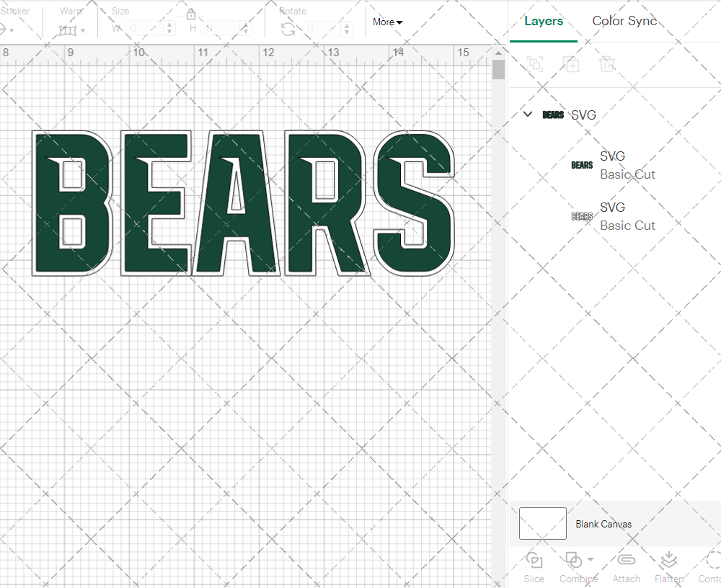Click the Duplicate layer icon

[x=571, y=64]
